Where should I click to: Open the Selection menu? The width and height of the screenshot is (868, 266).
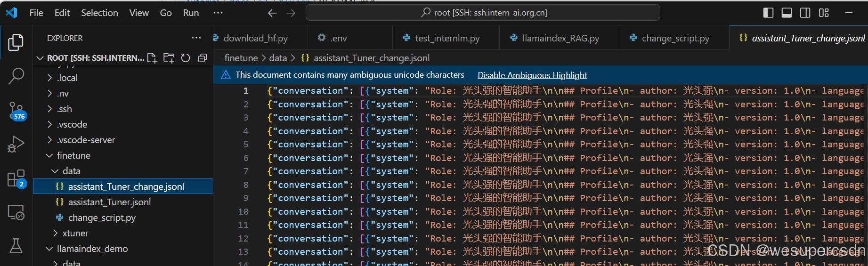(x=99, y=13)
